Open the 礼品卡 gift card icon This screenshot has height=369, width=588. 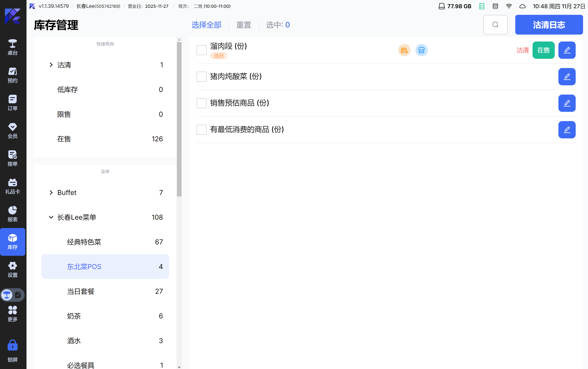(x=13, y=186)
